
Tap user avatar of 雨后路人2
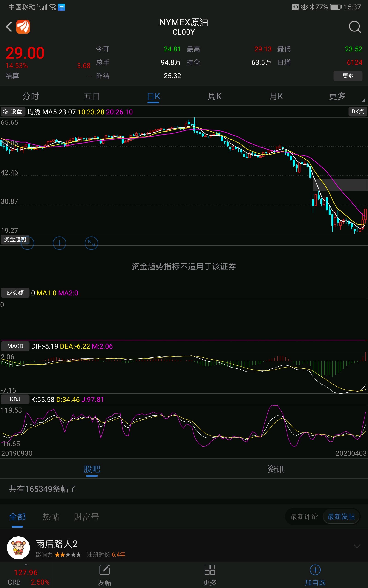tap(18, 548)
